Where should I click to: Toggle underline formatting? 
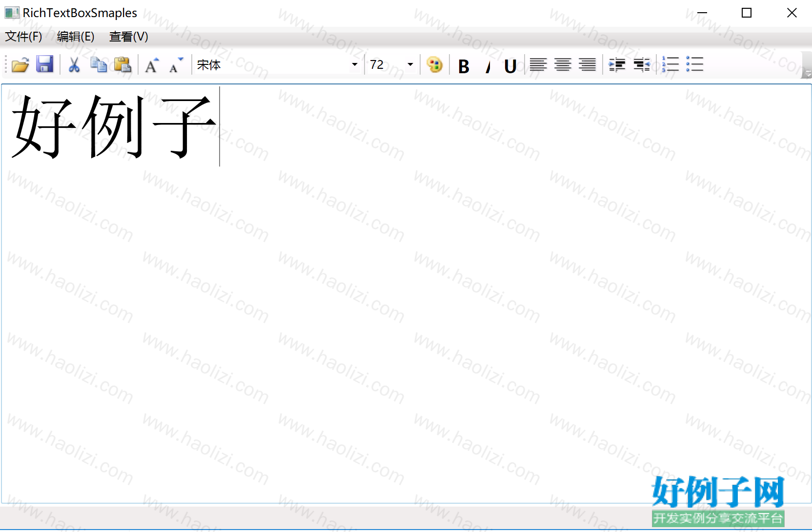click(510, 66)
